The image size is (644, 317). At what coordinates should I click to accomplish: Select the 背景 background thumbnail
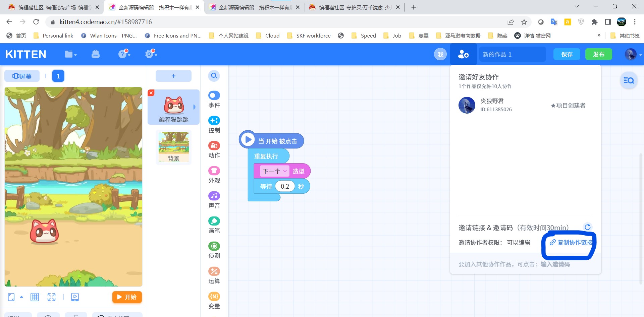pyautogui.click(x=173, y=147)
